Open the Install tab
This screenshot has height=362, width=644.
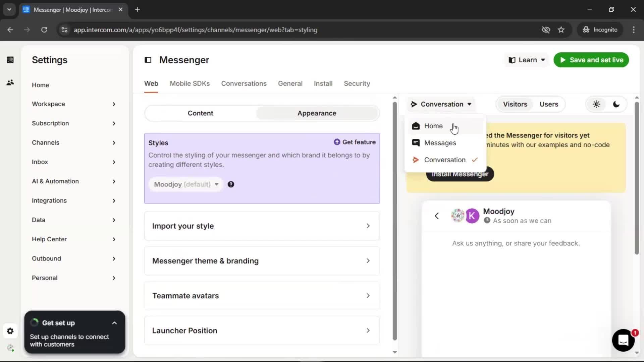(323, 83)
